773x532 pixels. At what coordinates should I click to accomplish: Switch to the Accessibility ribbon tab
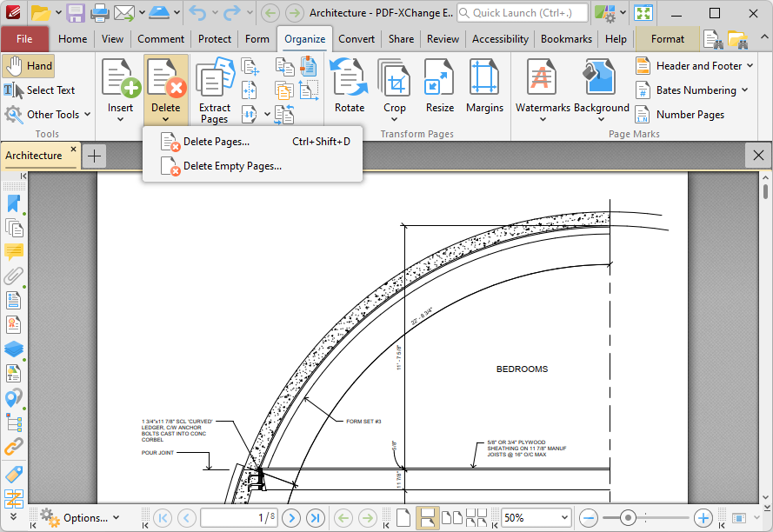500,39
